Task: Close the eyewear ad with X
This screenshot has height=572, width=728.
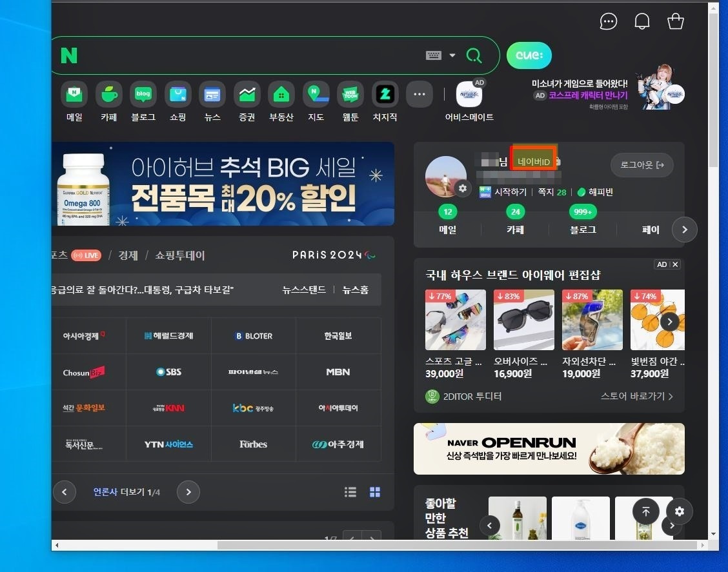Action: 675,264
